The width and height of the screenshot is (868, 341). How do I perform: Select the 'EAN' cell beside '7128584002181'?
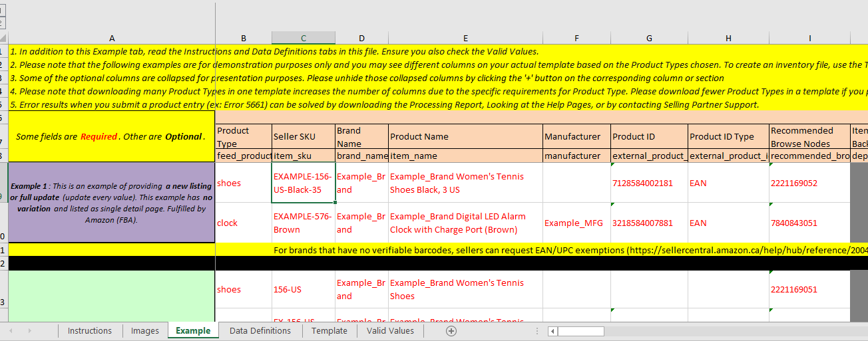[728, 183]
